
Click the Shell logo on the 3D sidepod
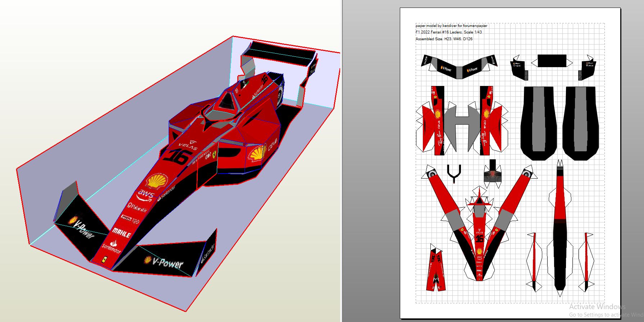pos(258,154)
